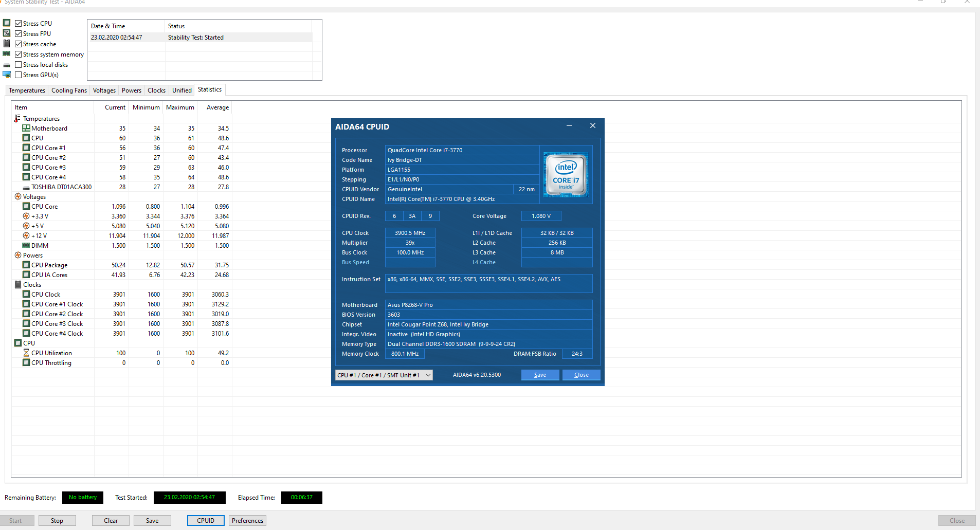Switch to the Cooling Fans tab
The width and height of the screenshot is (980, 530).
coord(69,90)
